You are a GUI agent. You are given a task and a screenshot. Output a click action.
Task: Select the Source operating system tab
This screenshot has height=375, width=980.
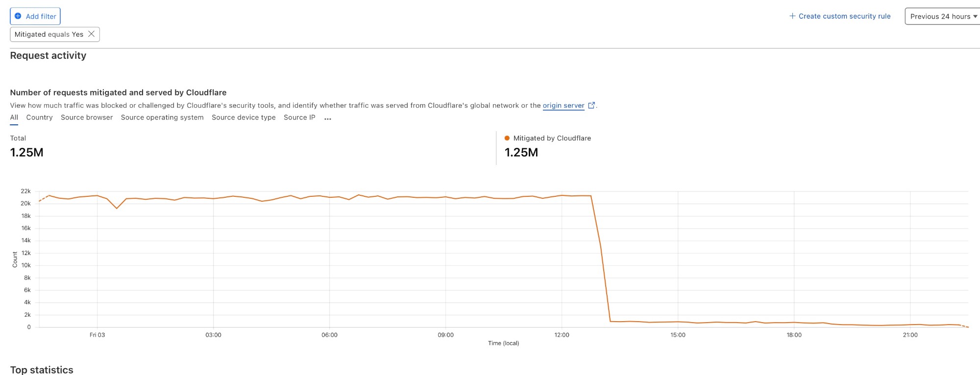tap(162, 117)
